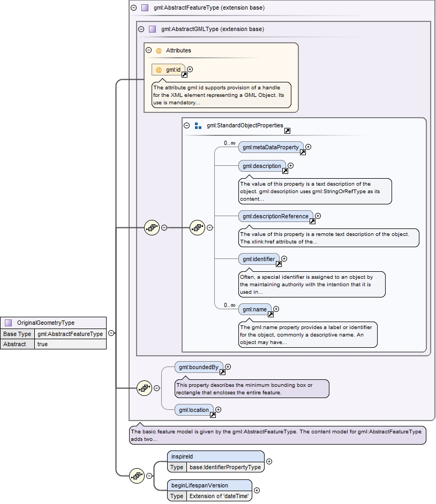Expand the gml:identifier element

(284, 259)
